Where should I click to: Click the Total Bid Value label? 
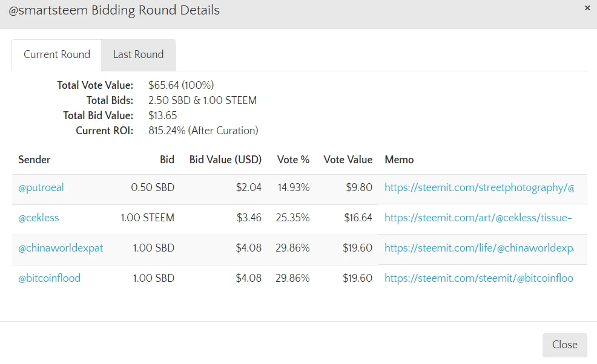coord(98,115)
